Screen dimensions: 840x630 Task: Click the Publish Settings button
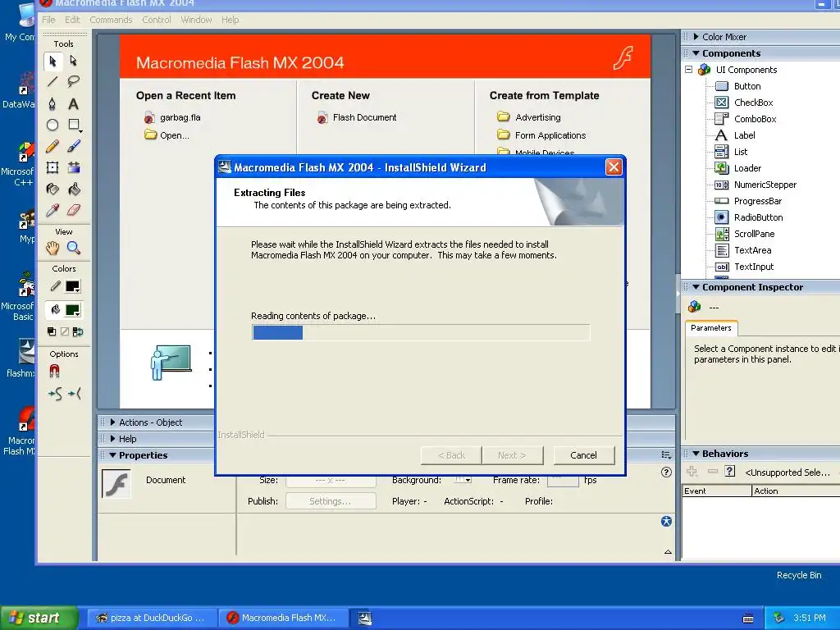click(x=331, y=501)
